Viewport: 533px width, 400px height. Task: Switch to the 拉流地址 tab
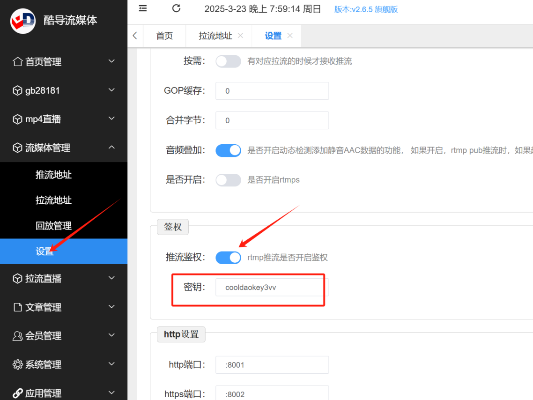tap(215, 36)
